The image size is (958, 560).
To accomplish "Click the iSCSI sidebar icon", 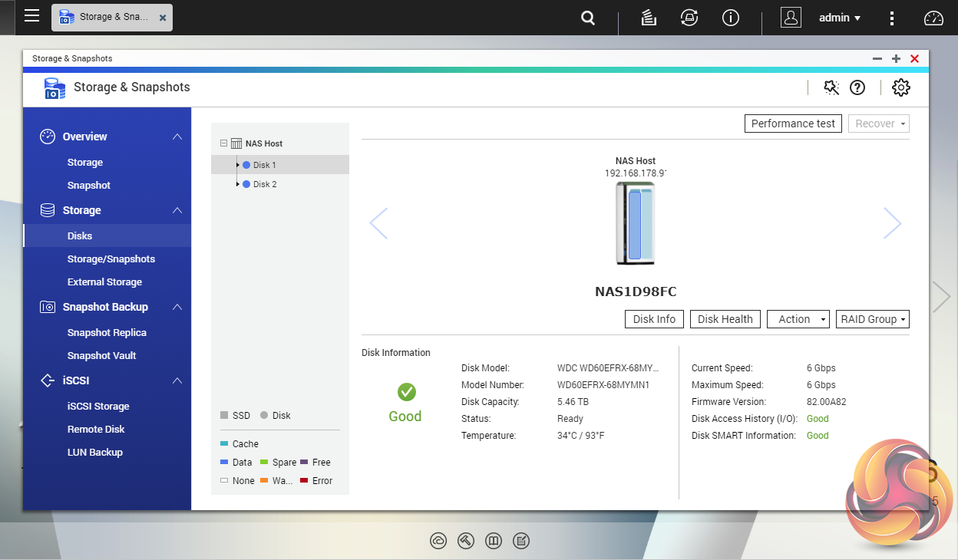I will (x=48, y=380).
